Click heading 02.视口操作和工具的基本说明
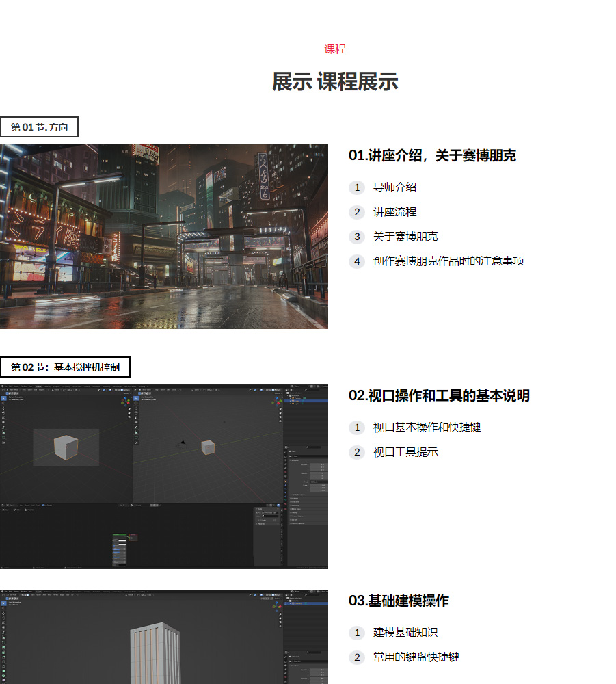616x684 pixels. [439, 395]
